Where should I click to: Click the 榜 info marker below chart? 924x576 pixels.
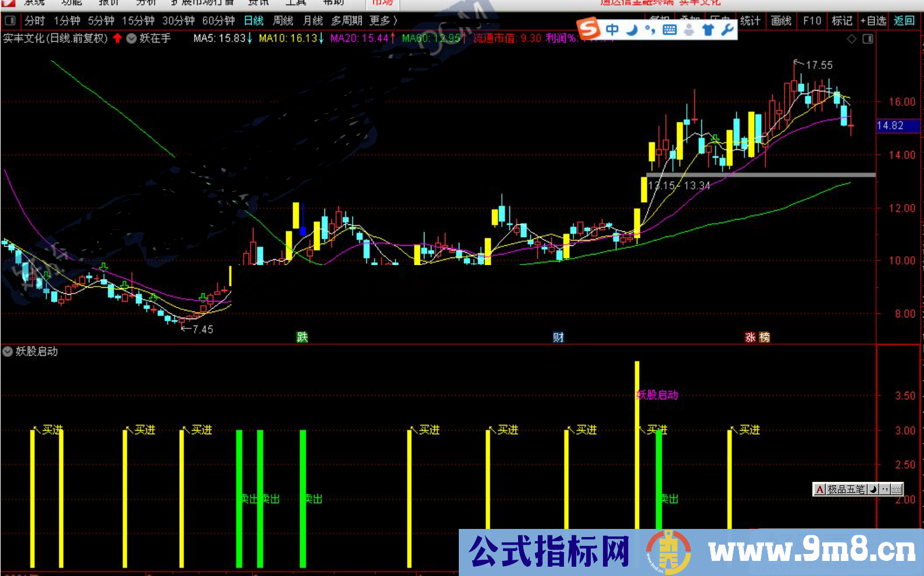(x=764, y=337)
